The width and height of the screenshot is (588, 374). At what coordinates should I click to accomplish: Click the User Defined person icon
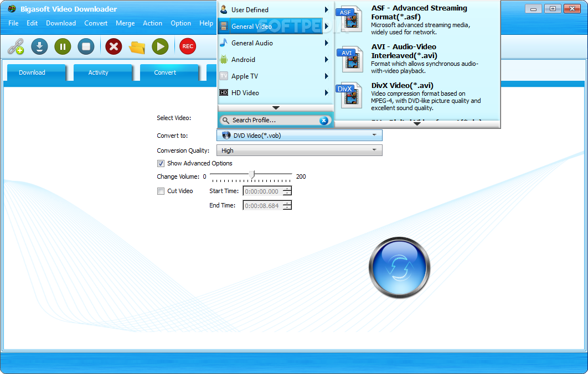(224, 9)
